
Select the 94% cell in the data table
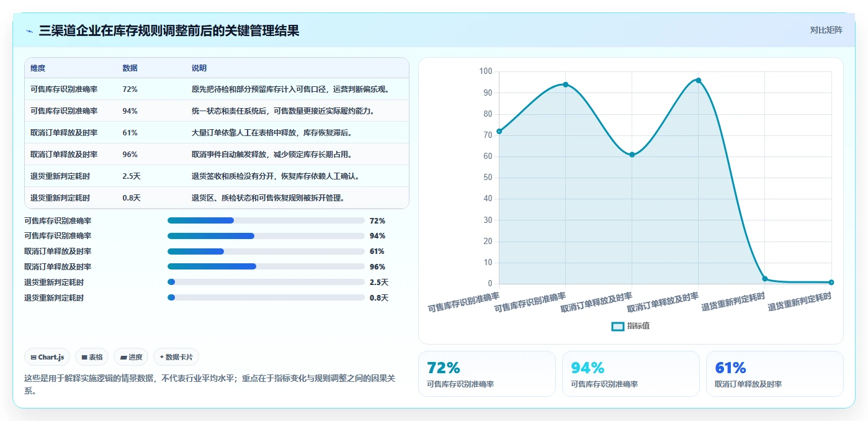coord(130,111)
